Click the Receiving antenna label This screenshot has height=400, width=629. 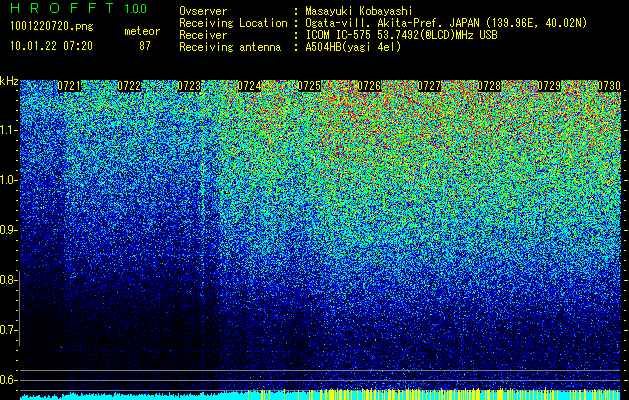point(230,47)
